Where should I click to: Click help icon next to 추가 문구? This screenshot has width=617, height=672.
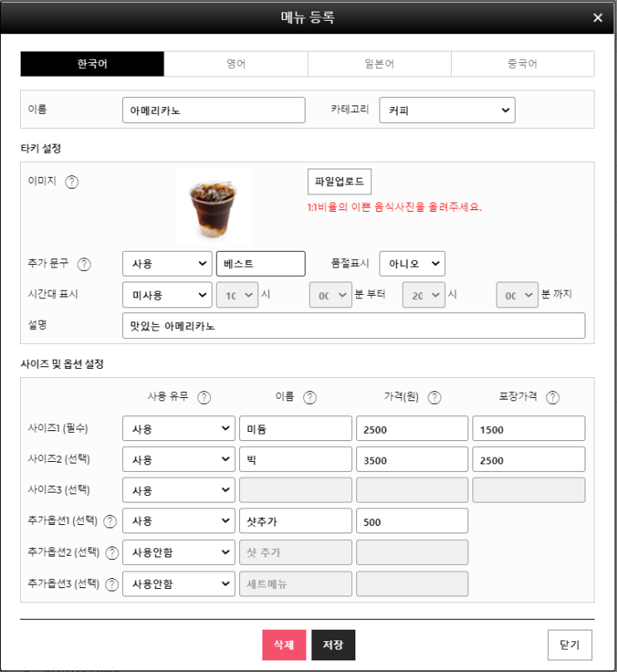[x=84, y=264]
